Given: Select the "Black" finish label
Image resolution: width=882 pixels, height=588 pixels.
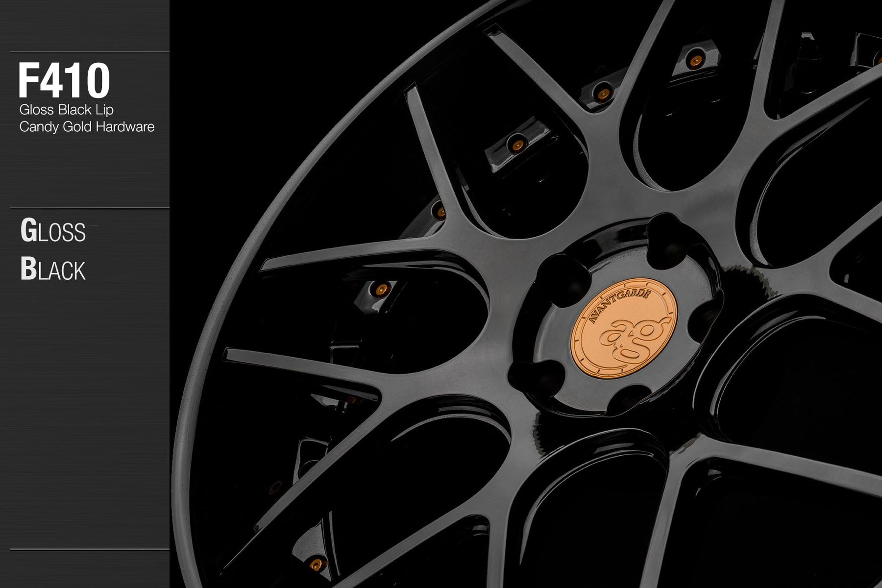Looking at the screenshot, I should [x=53, y=269].
